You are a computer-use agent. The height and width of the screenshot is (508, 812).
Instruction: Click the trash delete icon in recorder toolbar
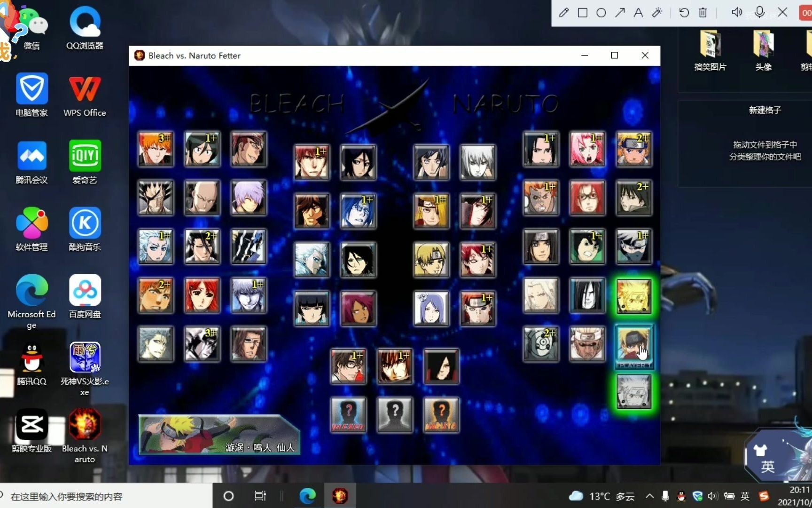tap(703, 13)
